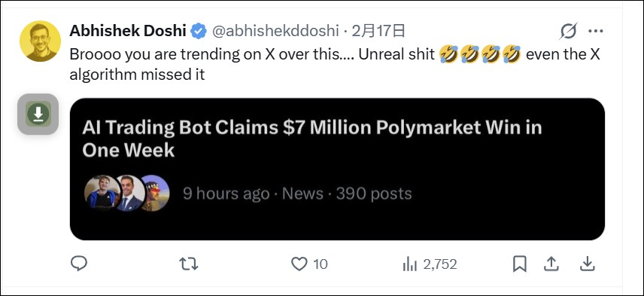Like the tweet with the heart icon
644x296 pixels.
[x=299, y=264]
